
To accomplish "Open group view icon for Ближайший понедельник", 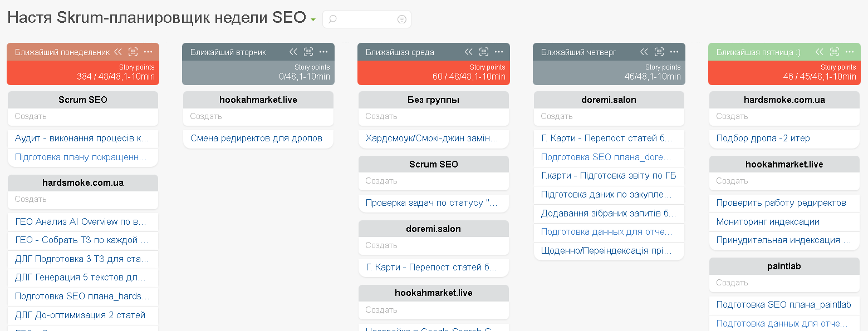I will (x=133, y=52).
